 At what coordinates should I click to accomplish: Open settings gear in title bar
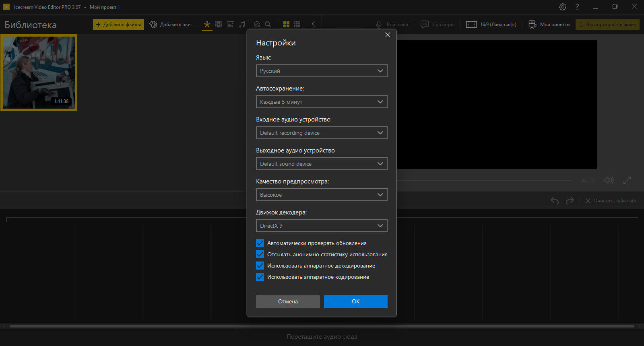tap(563, 7)
